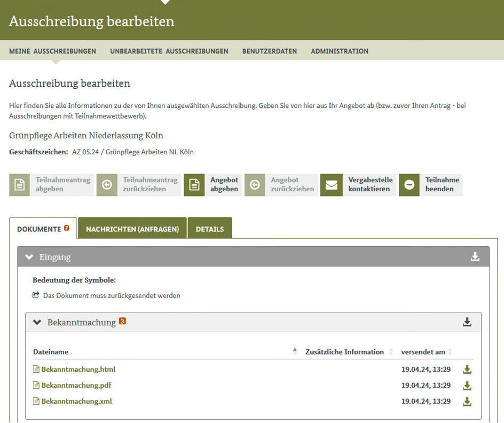Download all Bekanntmachung section files

pos(467,322)
